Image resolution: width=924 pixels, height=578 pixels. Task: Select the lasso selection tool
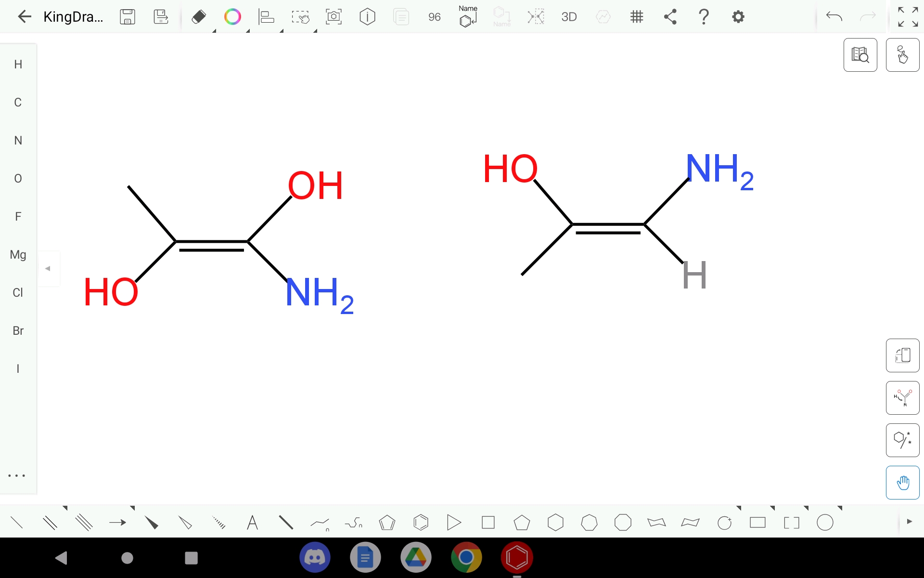[x=301, y=16]
